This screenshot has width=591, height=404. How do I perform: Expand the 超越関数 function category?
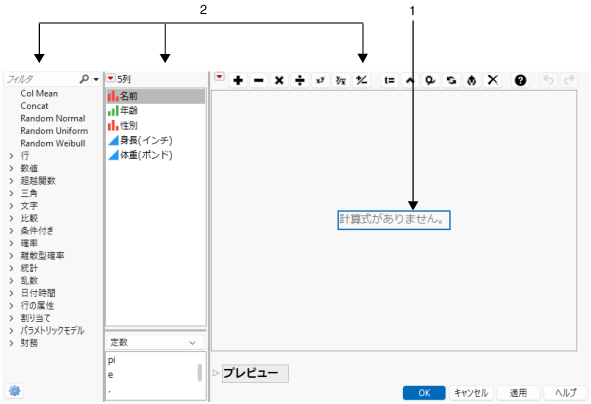(x=11, y=181)
